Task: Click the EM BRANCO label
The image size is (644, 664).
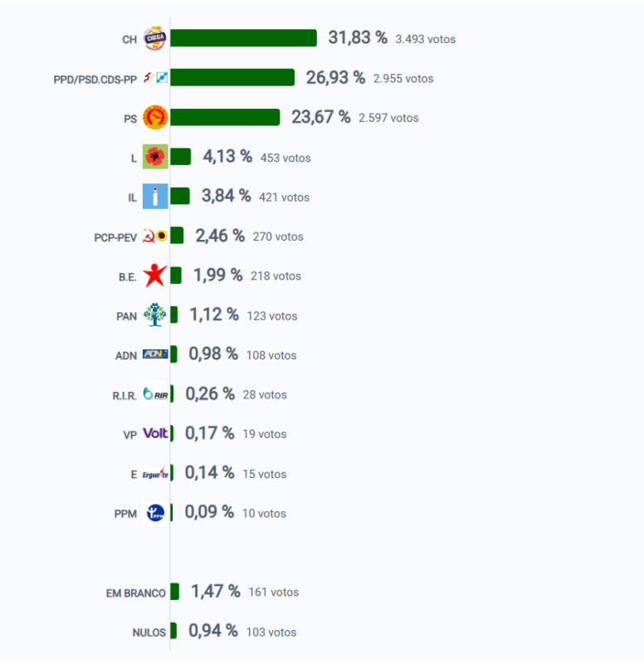Action: (135, 593)
